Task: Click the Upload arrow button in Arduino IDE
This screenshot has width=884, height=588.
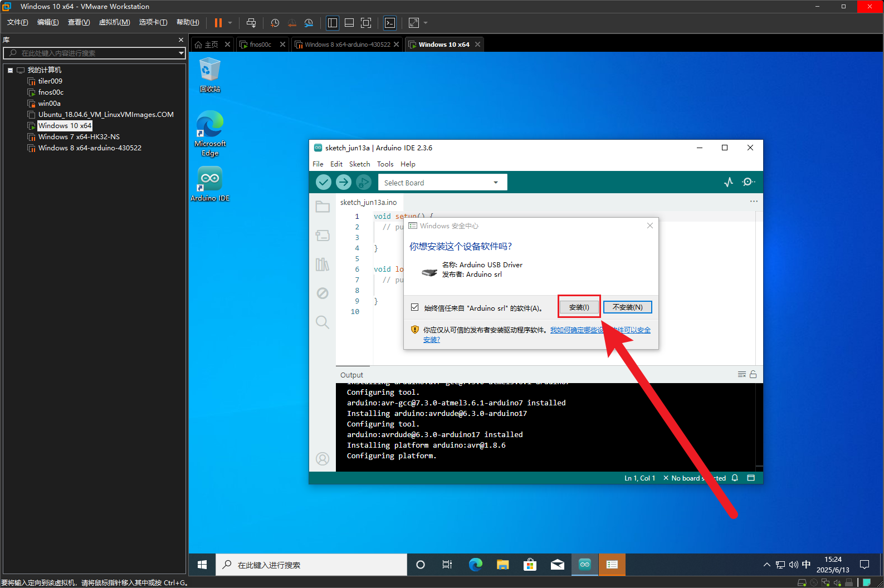Action: pos(344,182)
